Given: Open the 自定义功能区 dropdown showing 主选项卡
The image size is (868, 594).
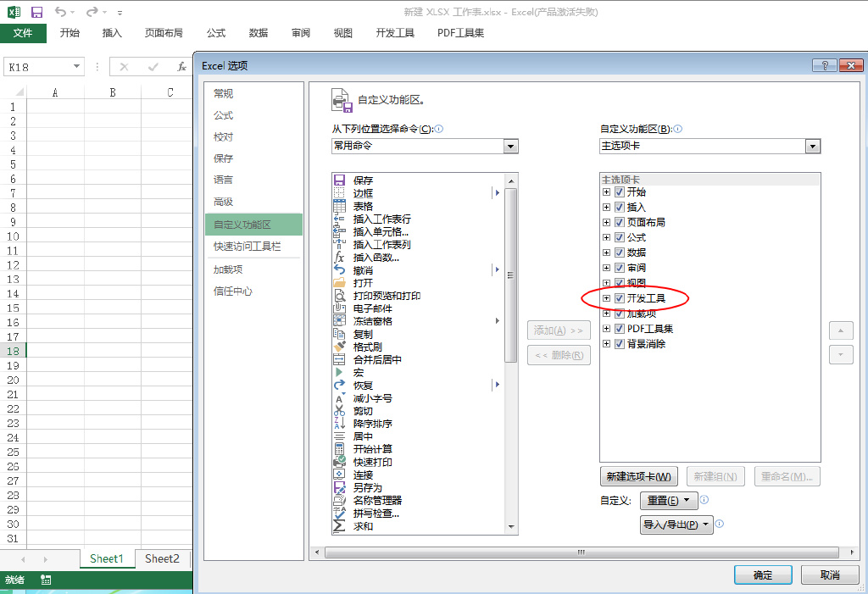Looking at the screenshot, I should [811, 146].
